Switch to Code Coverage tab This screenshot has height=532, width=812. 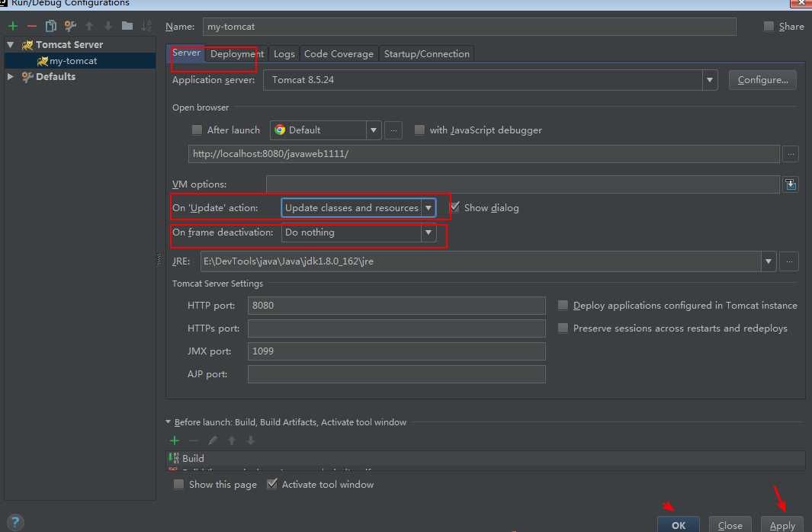click(339, 54)
